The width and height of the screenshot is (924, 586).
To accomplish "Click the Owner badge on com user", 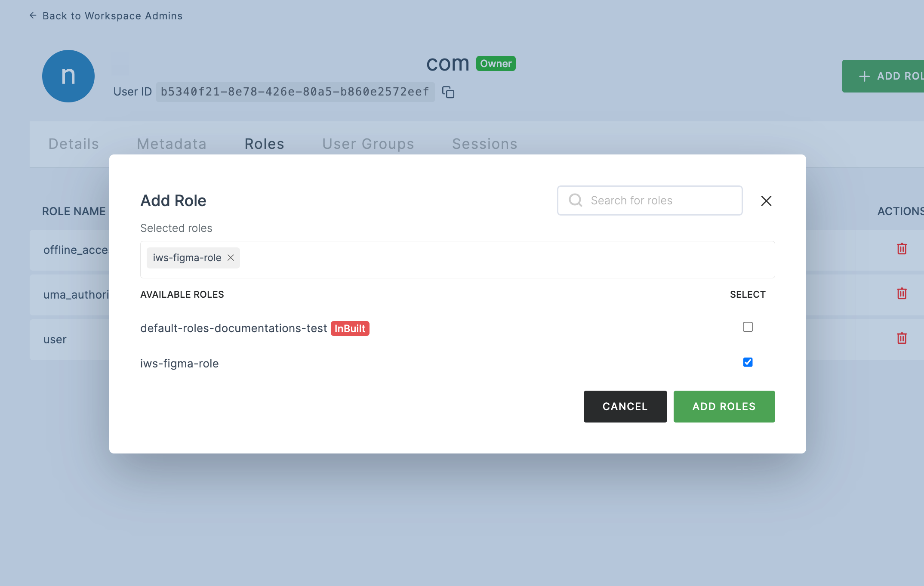I will pos(496,63).
